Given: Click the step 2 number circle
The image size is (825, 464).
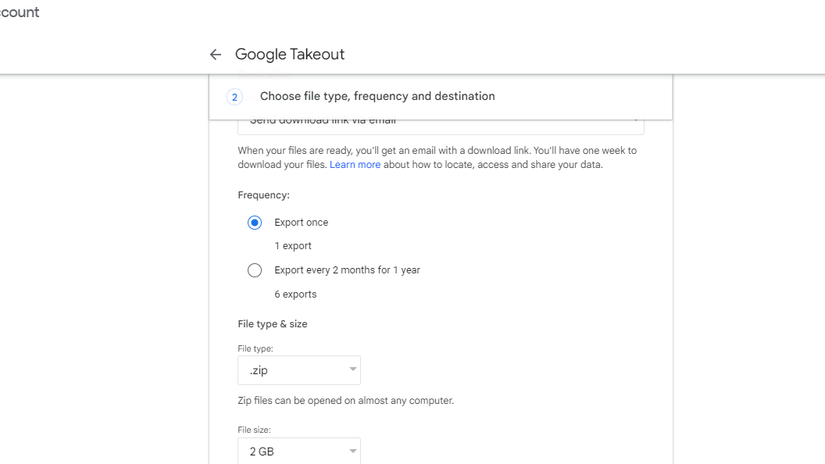Looking at the screenshot, I should pos(234,97).
